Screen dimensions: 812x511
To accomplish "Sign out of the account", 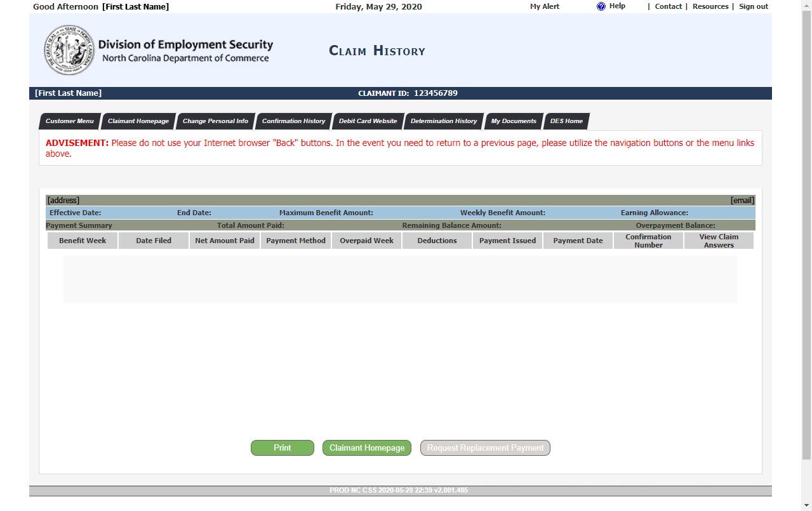I will (753, 7).
